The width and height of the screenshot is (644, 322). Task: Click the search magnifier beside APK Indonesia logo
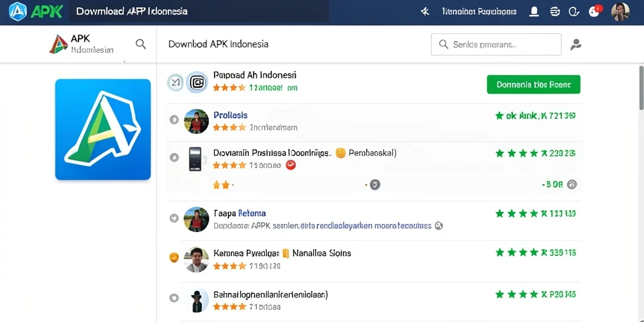141,44
